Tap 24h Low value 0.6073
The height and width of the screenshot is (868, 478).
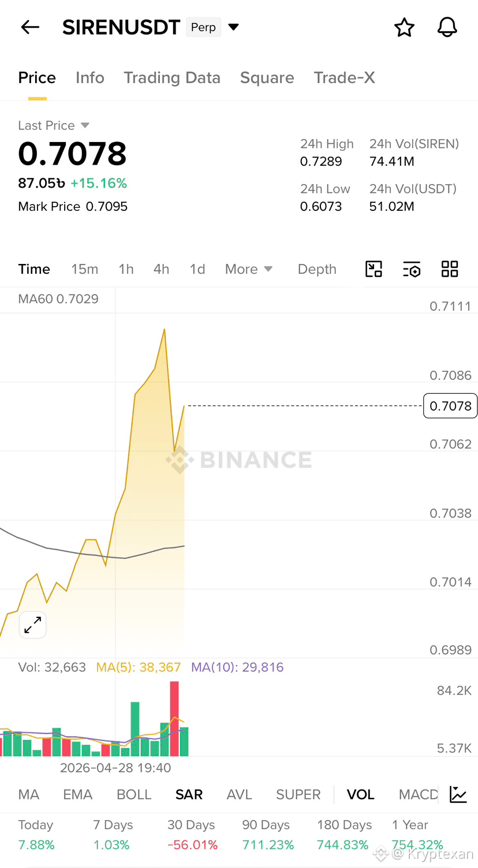click(x=321, y=207)
